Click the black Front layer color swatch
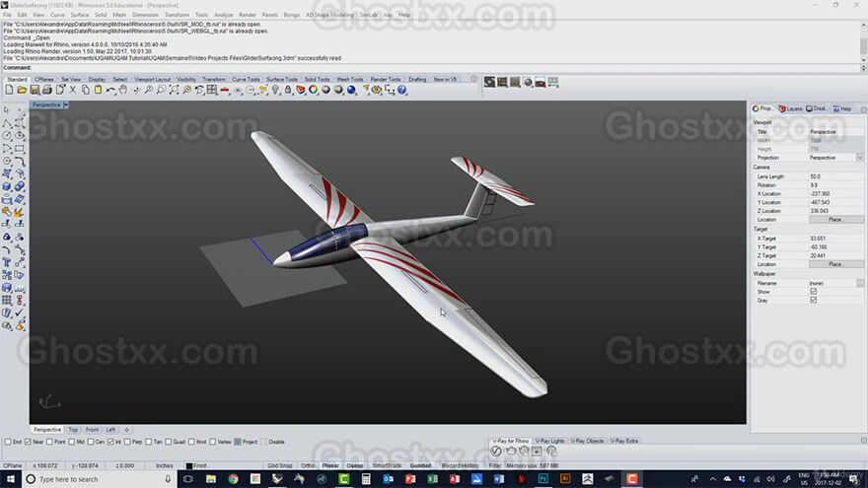 click(189, 466)
